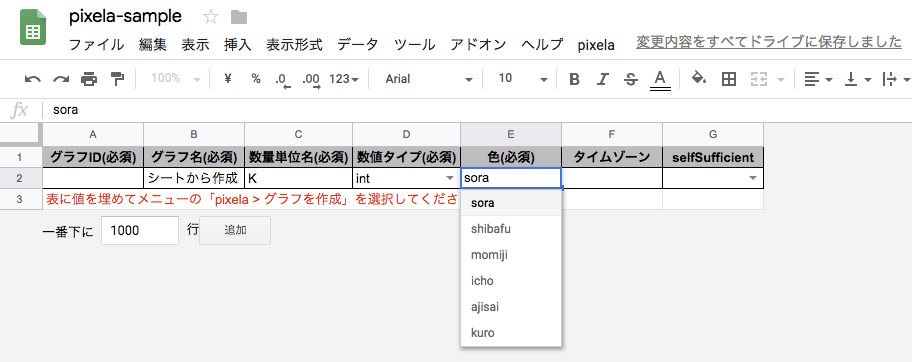Open font size 10 dropdown
The image size is (912, 362).
click(x=523, y=79)
